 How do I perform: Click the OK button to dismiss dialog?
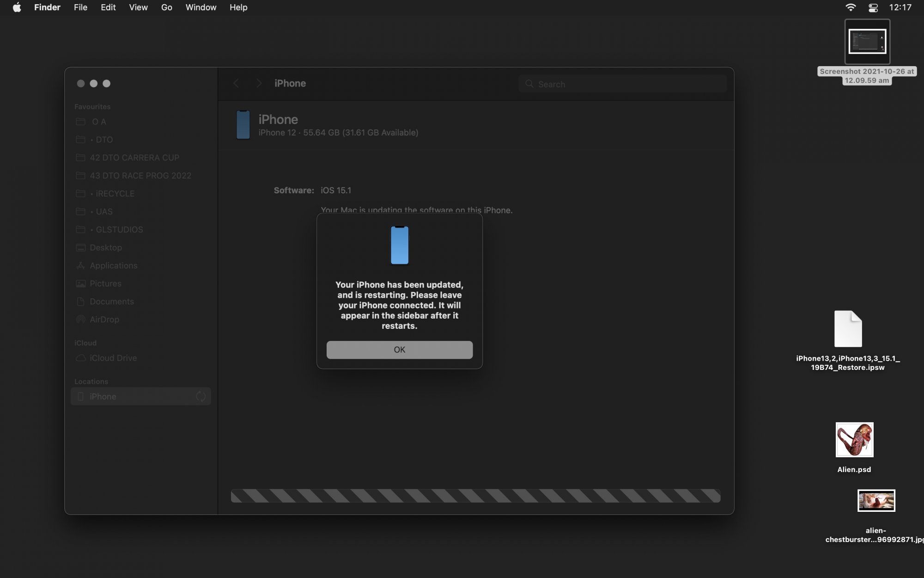point(399,349)
